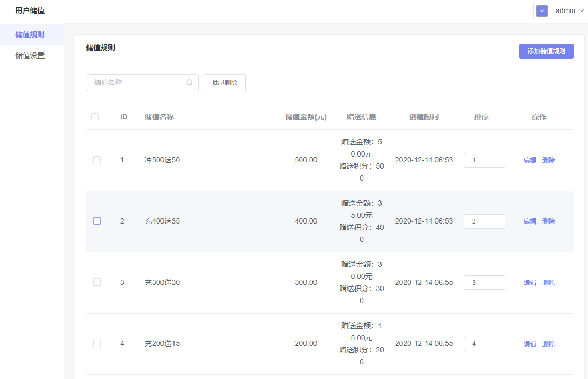
Task: Click the name cell 充300送30
Action: [162, 282]
